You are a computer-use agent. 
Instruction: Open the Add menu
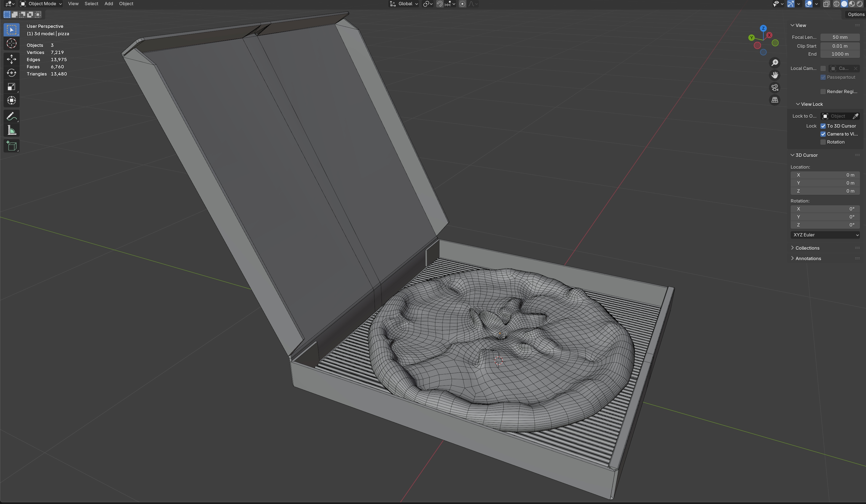click(109, 4)
